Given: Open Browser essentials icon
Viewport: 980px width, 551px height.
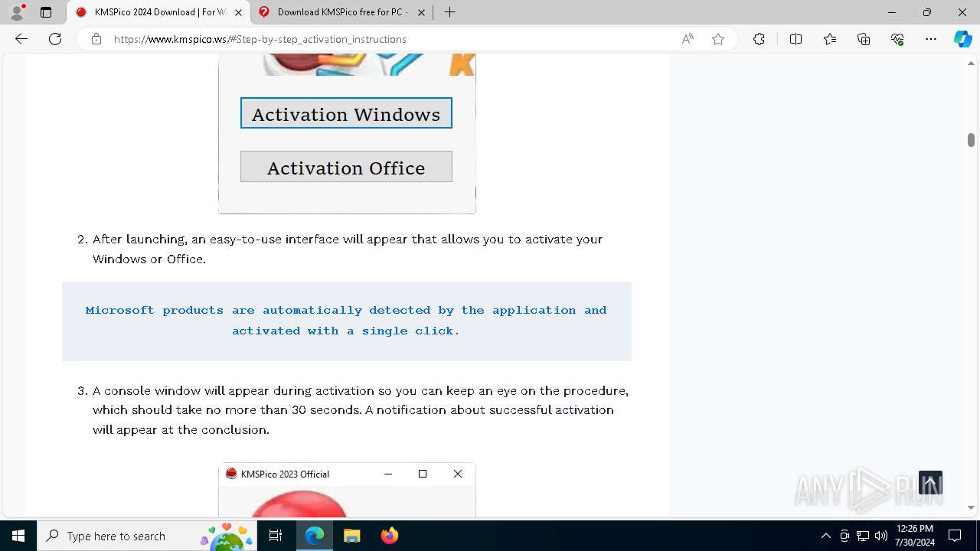Looking at the screenshot, I should tap(897, 39).
